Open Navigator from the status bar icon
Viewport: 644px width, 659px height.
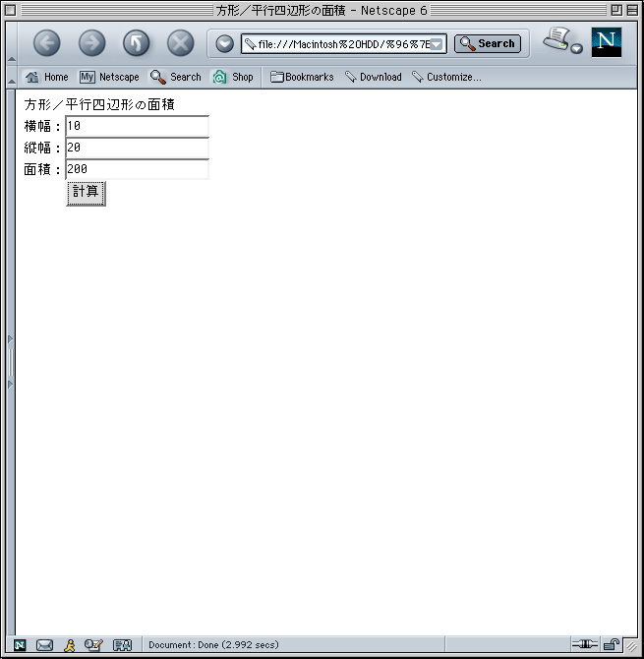point(20,644)
